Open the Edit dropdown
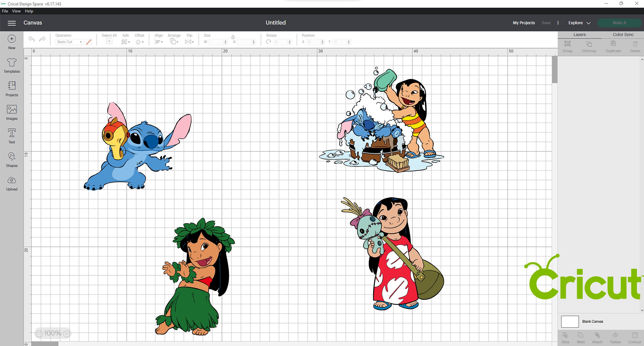 tap(126, 42)
